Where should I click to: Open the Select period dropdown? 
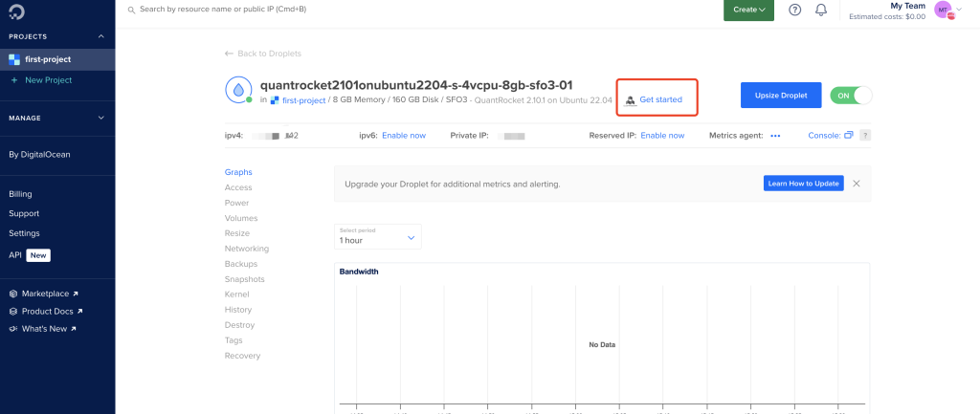point(377,236)
